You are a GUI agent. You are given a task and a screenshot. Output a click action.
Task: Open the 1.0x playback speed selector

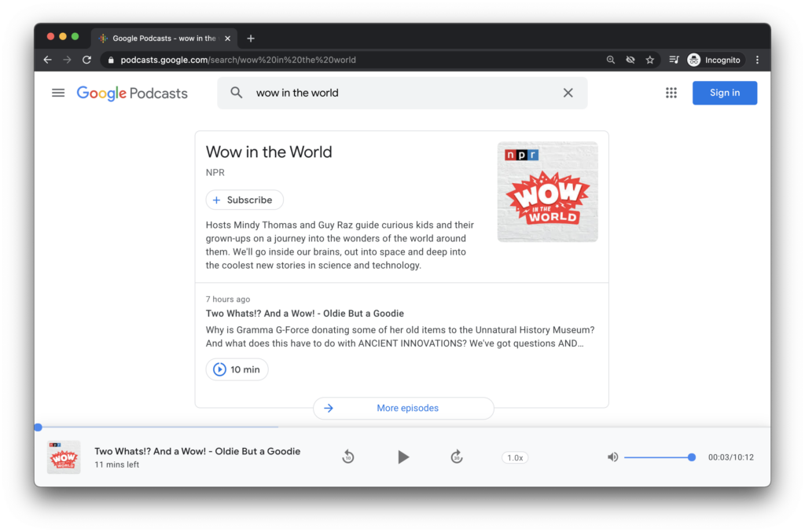514,457
